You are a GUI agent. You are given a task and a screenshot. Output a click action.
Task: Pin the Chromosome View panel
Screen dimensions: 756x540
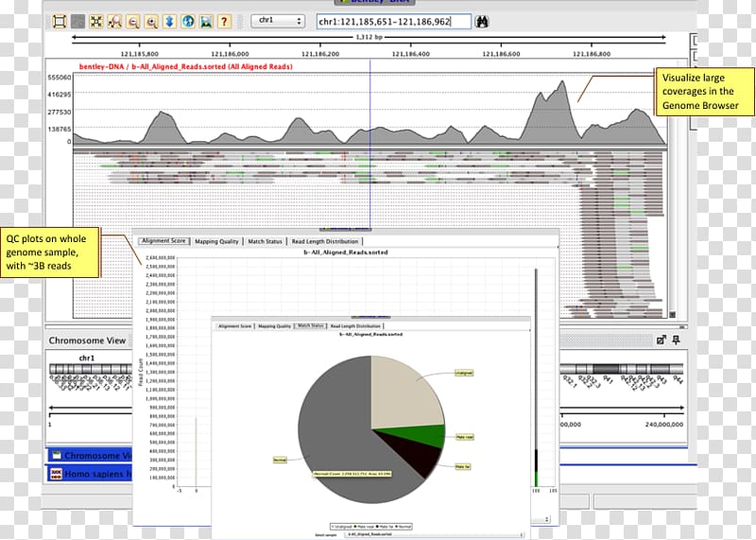pos(676,340)
